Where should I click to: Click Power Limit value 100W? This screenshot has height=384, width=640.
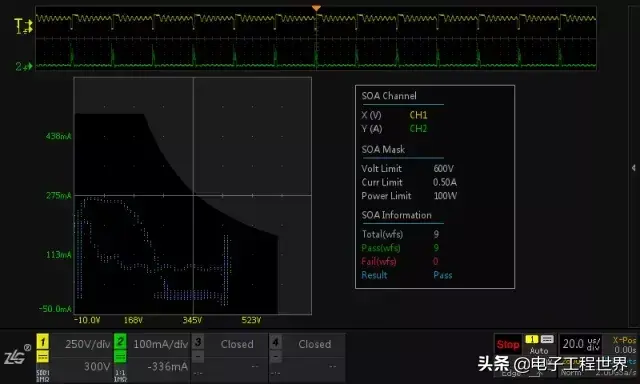[445, 196]
